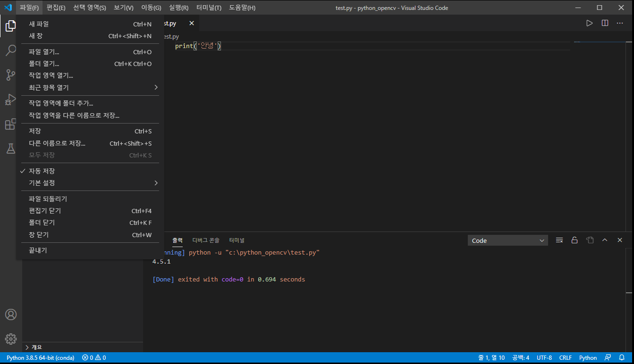Choose 편집기 닫기 entry
This screenshot has height=364, width=634.
pyautogui.click(x=90, y=211)
